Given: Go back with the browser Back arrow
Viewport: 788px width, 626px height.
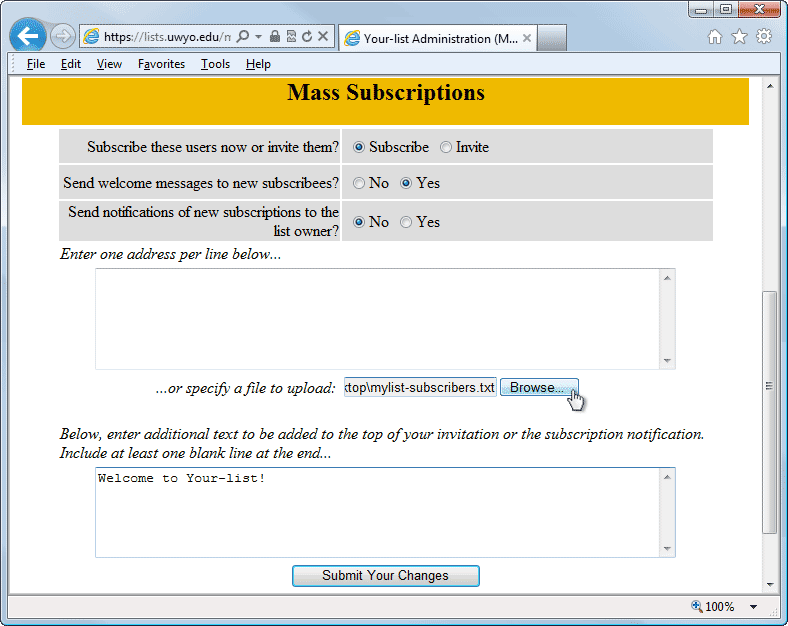Looking at the screenshot, I should click(x=28, y=36).
